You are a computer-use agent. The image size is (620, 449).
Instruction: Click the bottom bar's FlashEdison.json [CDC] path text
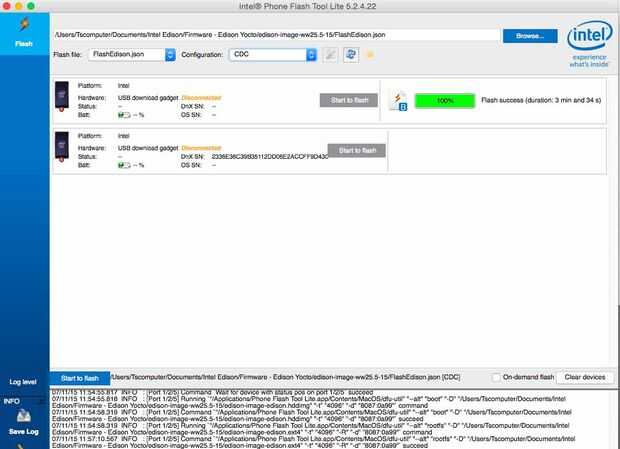tap(285, 377)
